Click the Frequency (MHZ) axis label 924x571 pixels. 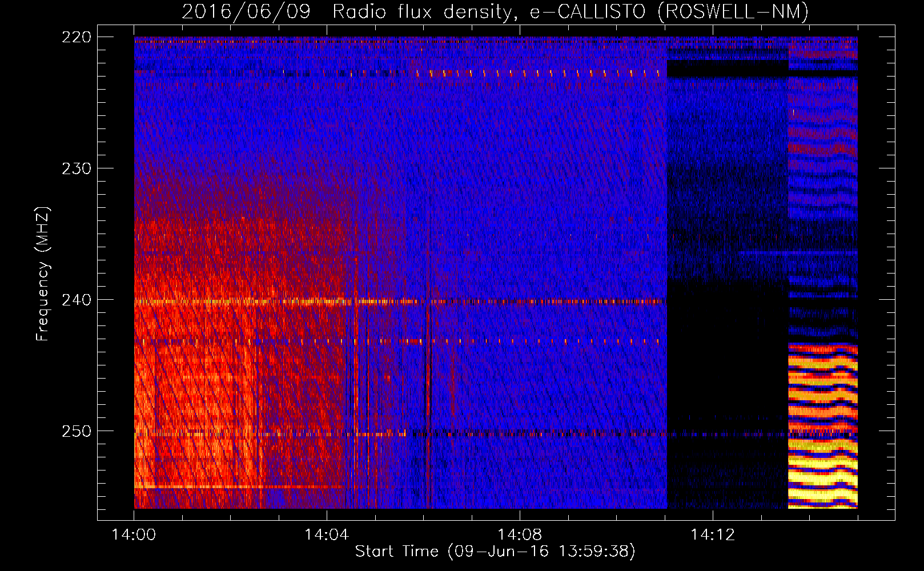[x=43, y=274]
